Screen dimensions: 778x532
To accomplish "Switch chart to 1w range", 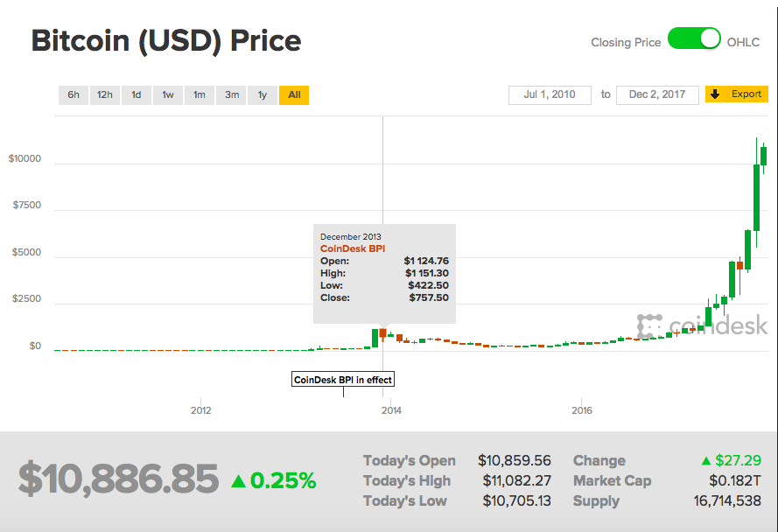I will point(168,94).
